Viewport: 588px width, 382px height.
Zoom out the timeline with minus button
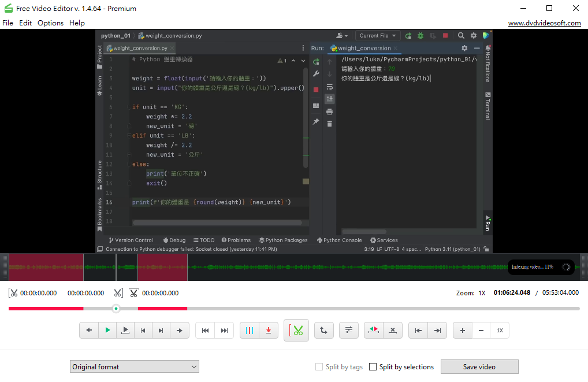click(481, 331)
